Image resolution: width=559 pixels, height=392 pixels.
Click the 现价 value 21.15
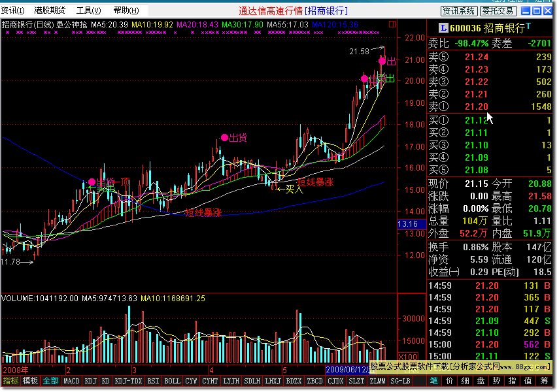coord(477,184)
